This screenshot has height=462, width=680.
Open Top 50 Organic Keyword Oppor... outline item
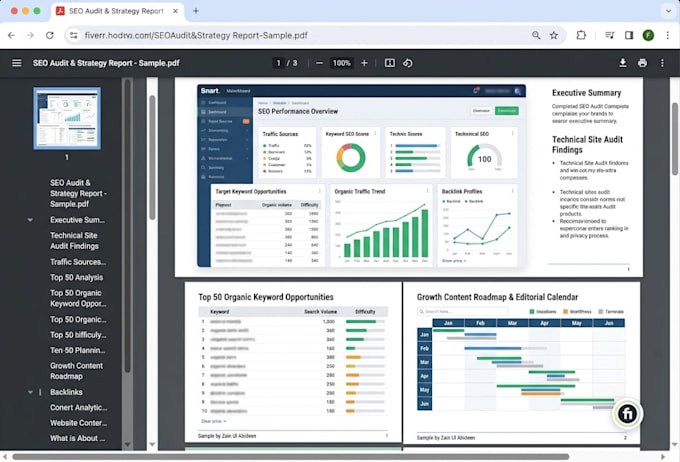coord(78,298)
